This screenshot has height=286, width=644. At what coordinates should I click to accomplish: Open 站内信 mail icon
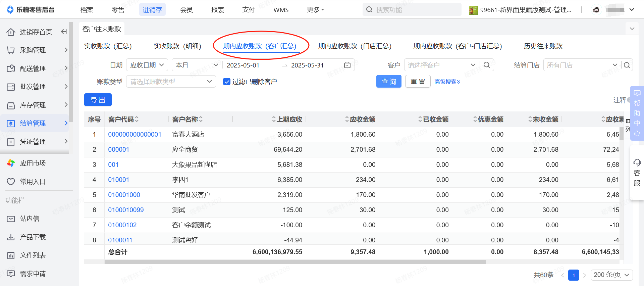(x=11, y=219)
